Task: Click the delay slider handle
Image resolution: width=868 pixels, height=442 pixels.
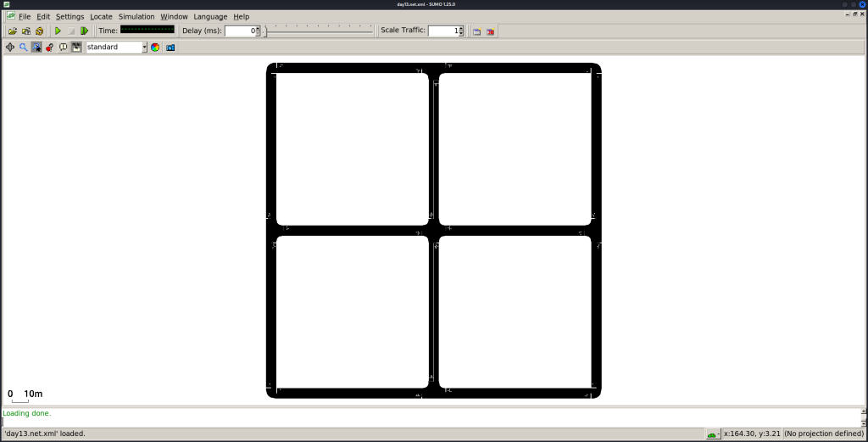Action: [264, 31]
